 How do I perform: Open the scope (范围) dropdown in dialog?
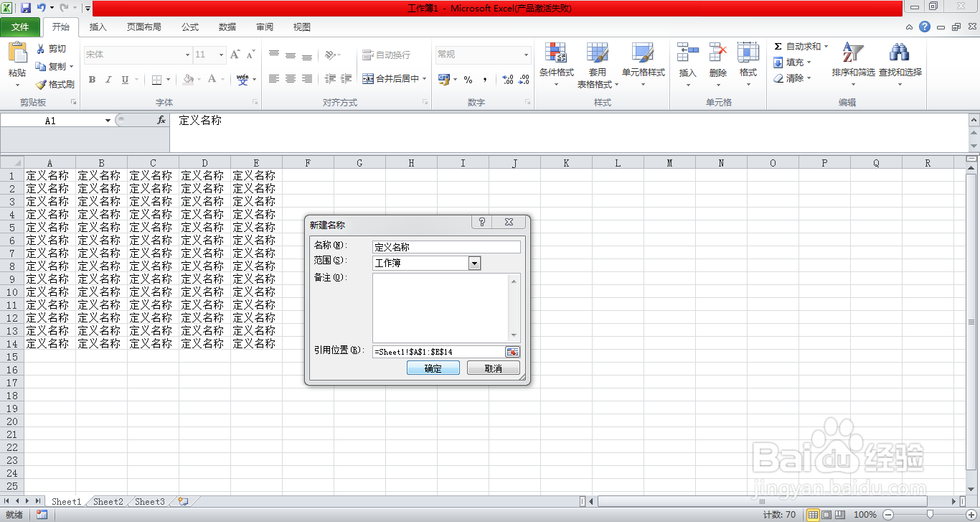[x=474, y=264]
